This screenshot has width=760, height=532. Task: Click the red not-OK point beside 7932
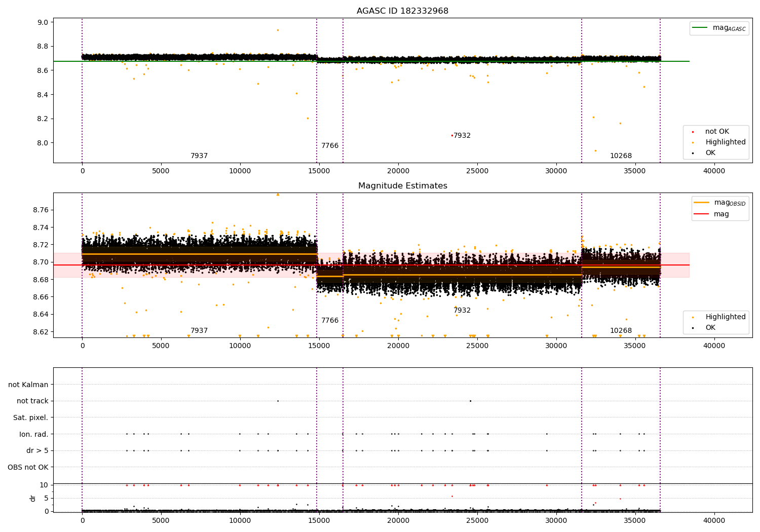click(x=452, y=135)
